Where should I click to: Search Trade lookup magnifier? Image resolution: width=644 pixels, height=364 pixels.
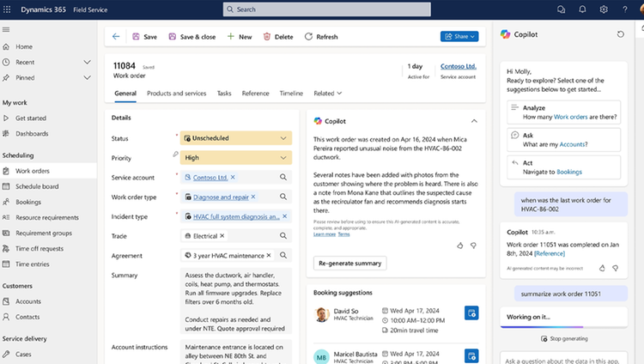click(x=283, y=236)
